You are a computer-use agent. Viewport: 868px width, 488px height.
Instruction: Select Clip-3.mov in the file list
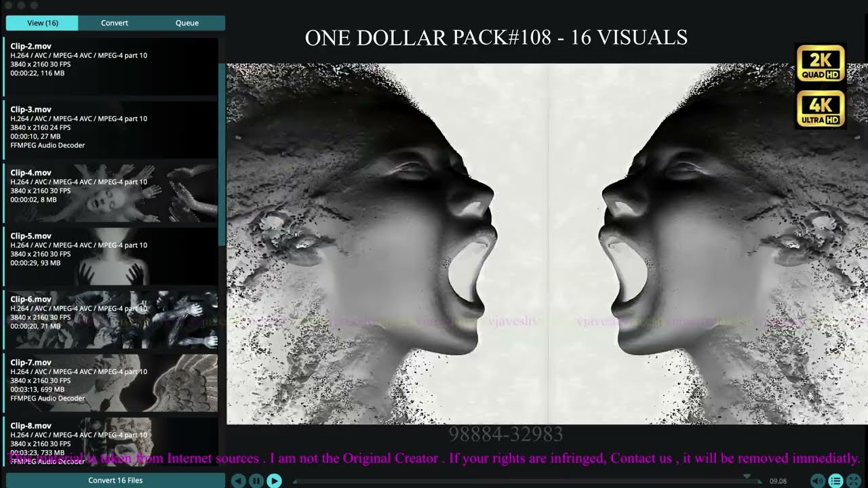pyautogui.click(x=111, y=129)
